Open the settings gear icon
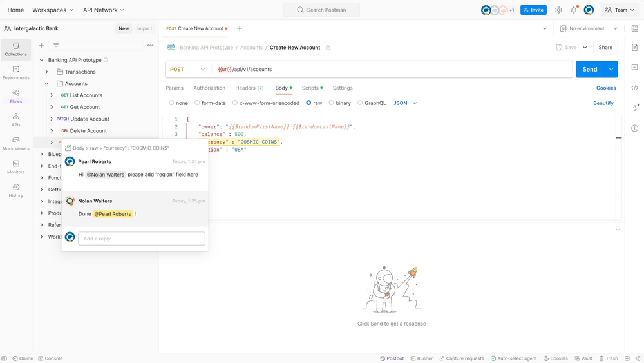The width and height of the screenshot is (644, 363). 558,10
